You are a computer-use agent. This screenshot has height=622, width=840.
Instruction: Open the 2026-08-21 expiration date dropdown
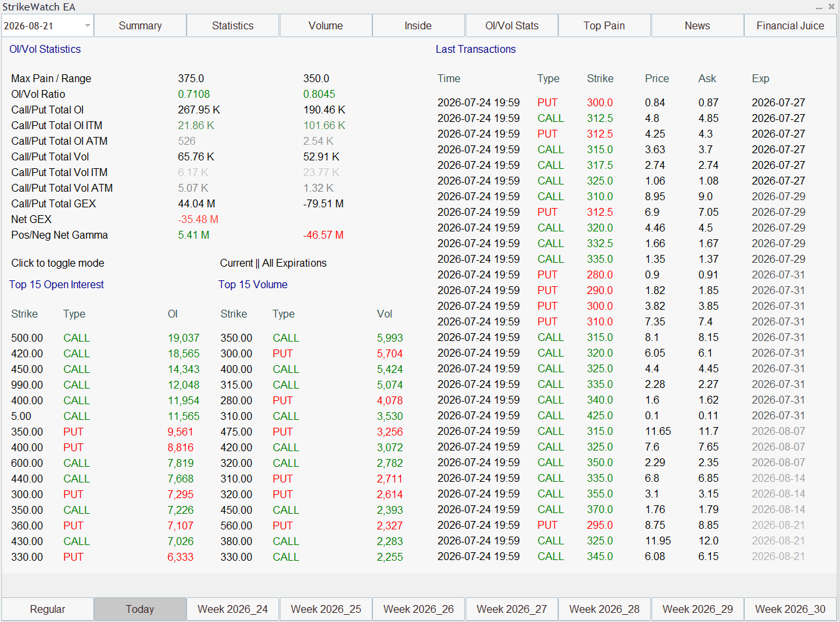point(48,26)
